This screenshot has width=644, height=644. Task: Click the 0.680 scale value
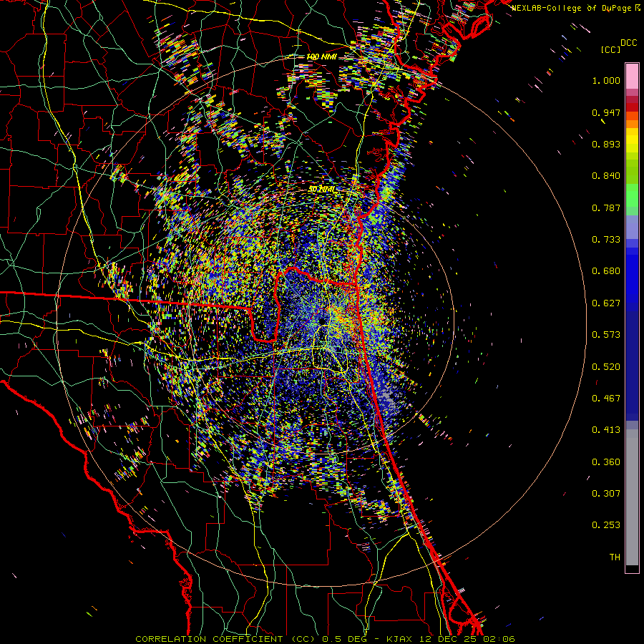(606, 271)
